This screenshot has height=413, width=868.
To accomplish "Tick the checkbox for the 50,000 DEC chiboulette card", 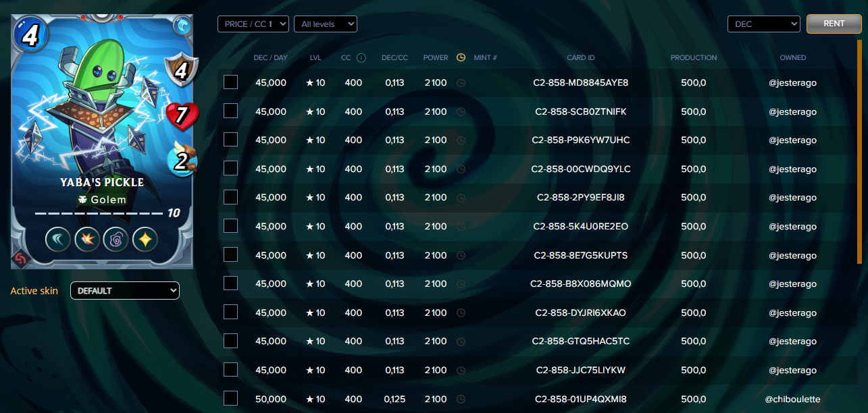I will point(231,398).
